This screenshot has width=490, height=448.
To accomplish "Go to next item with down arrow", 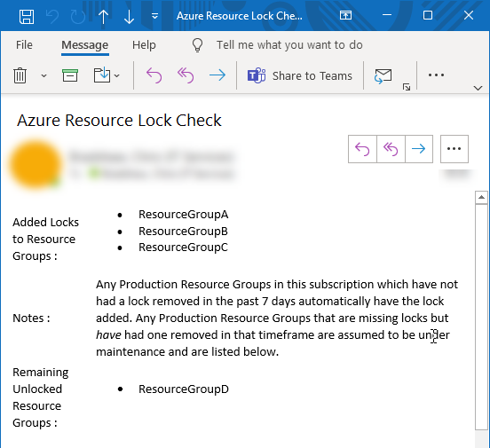I will (x=129, y=17).
